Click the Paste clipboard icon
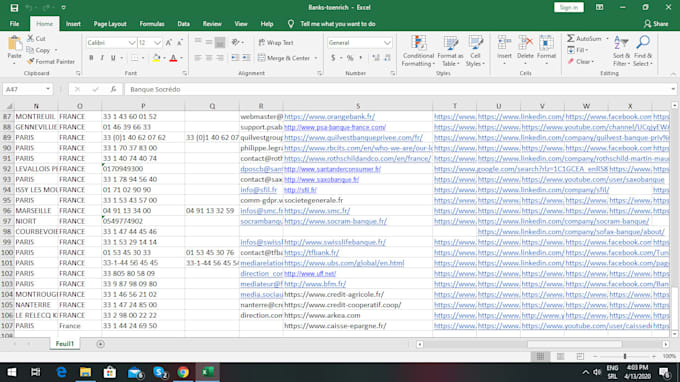 click(14, 43)
